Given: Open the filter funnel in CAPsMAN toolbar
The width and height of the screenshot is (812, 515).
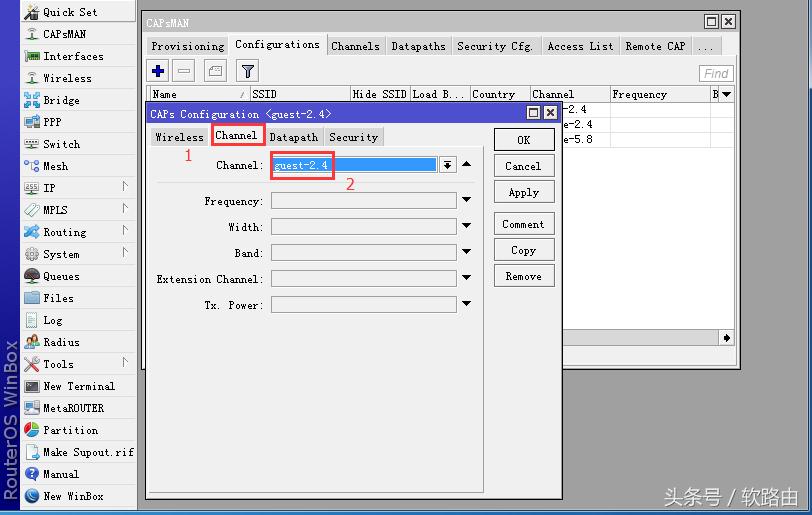Looking at the screenshot, I should [248, 71].
